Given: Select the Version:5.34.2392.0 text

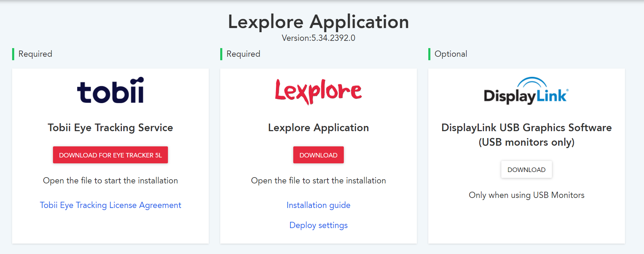Looking at the screenshot, I should pos(319,38).
